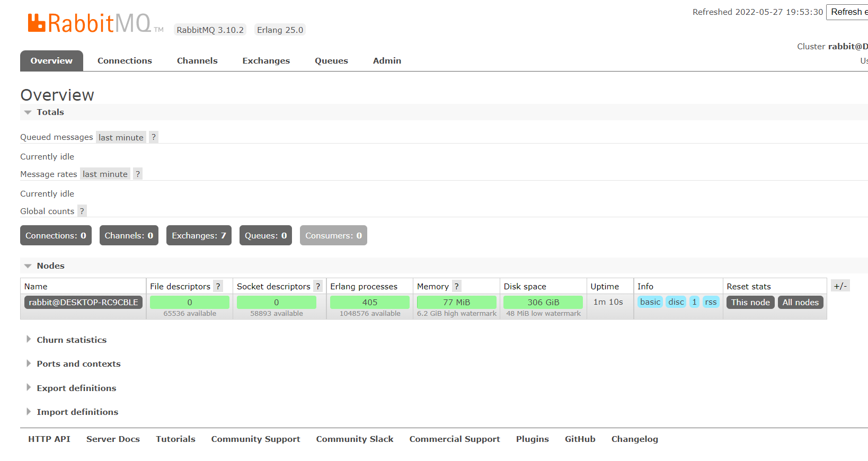Image resolution: width=868 pixels, height=461 pixels.
Task: Open the GitHub link
Action: [580, 439]
